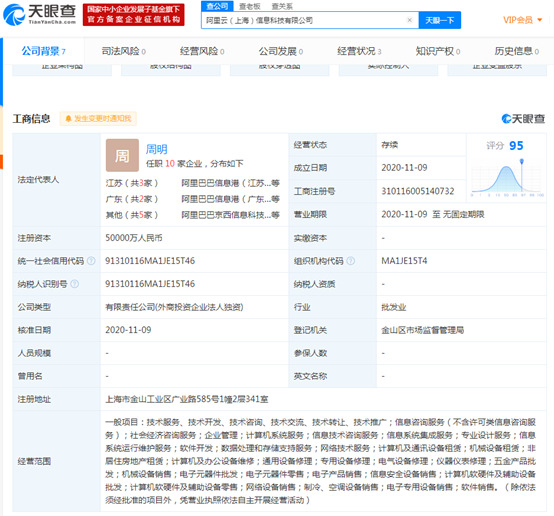Click registration number 310116005140732
Image resolution: width=554 pixels, height=516 pixels.
(418, 191)
